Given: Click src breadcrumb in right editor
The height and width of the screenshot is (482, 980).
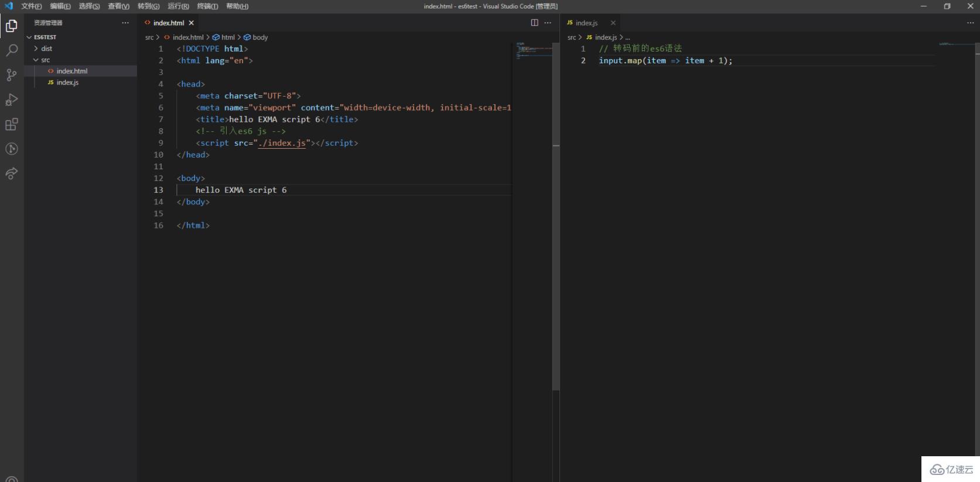Looking at the screenshot, I should (x=572, y=37).
